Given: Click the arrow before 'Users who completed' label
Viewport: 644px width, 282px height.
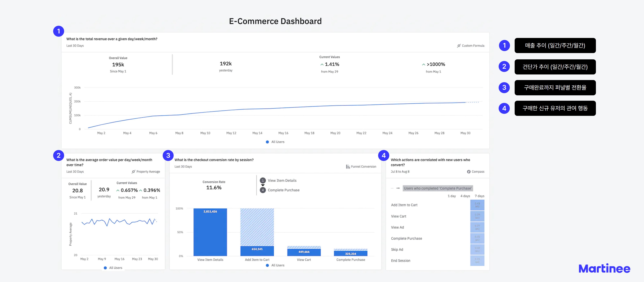Looking at the screenshot, I should [398, 188].
